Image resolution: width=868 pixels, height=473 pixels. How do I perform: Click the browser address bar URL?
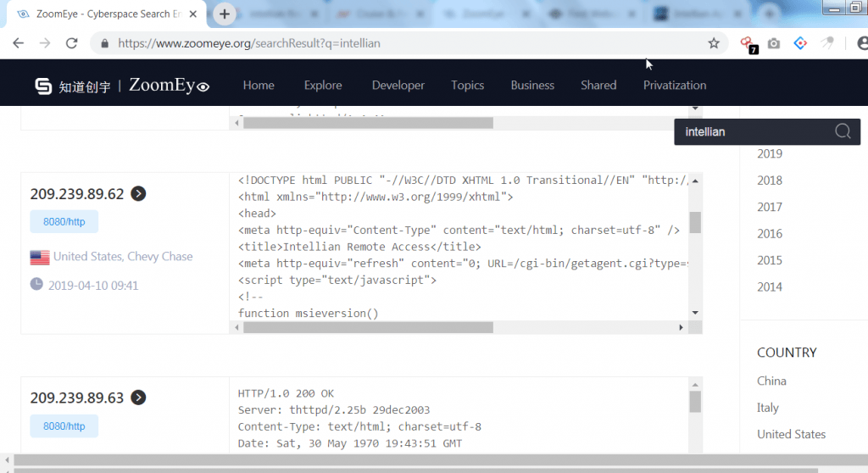[249, 43]
